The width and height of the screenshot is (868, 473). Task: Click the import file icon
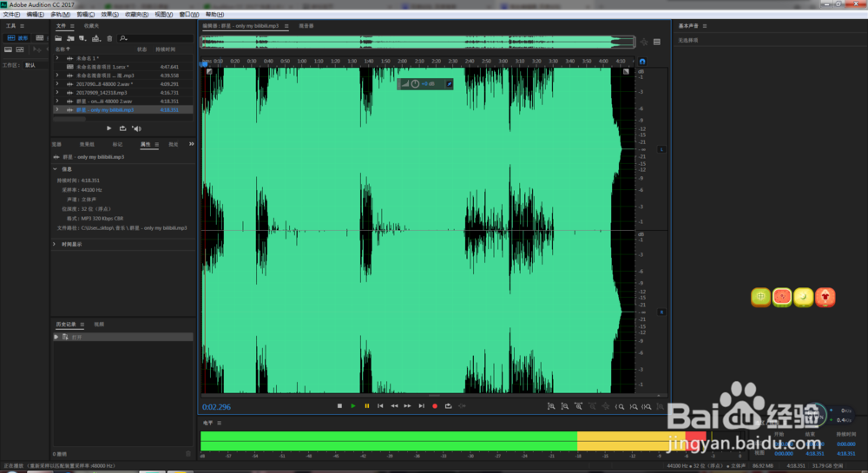tap(70, 38)
